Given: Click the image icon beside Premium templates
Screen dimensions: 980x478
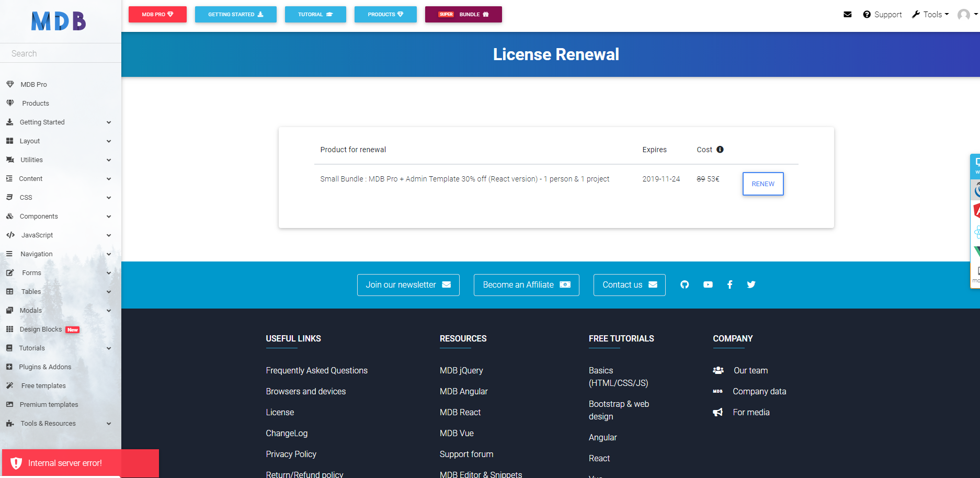Looking at the screenshot, I should point(9,404).
